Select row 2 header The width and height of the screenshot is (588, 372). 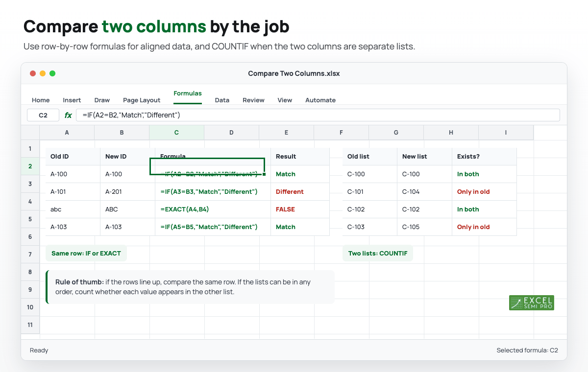pos(30,166)
